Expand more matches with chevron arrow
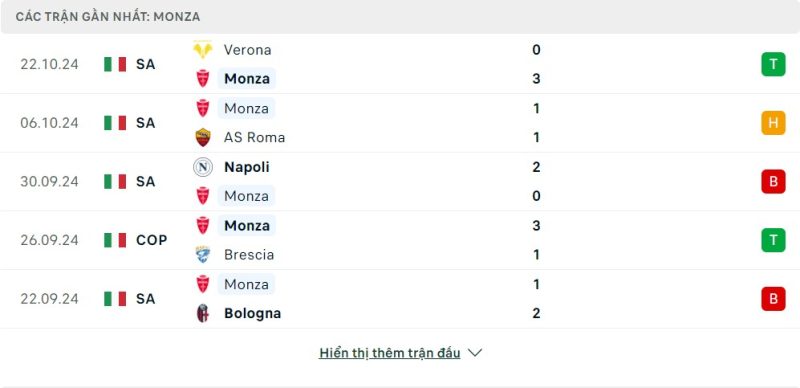The height and width of the screenshot is (388, 800). [474, 353]
